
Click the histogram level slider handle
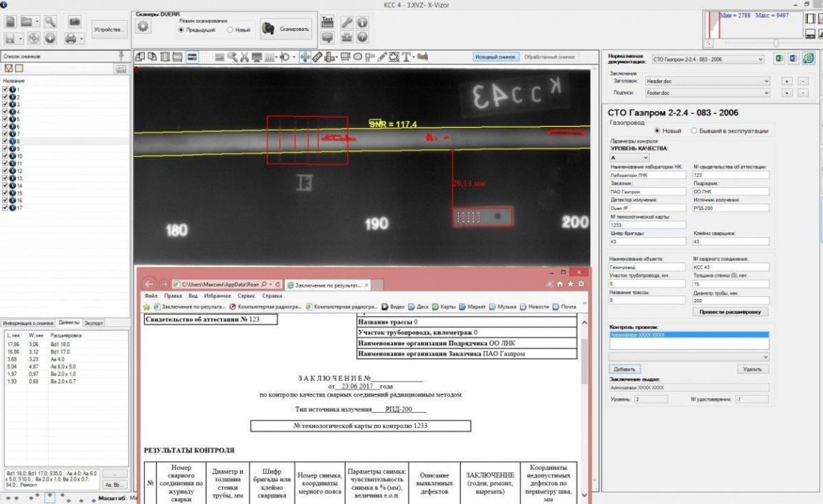pyautogui.click(x=775, y=44)
